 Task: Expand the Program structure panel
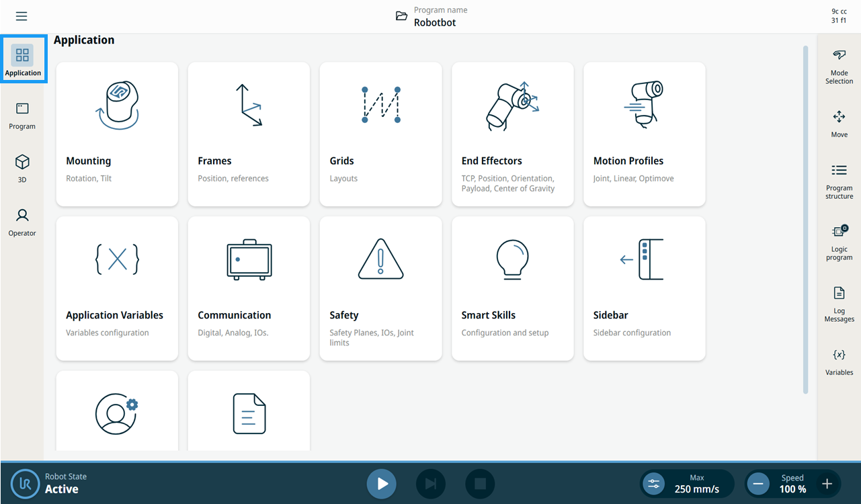click(839, 181)
